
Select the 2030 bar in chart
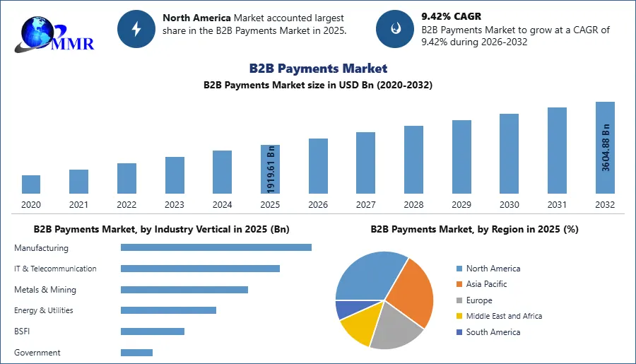[x=509, y=154]
